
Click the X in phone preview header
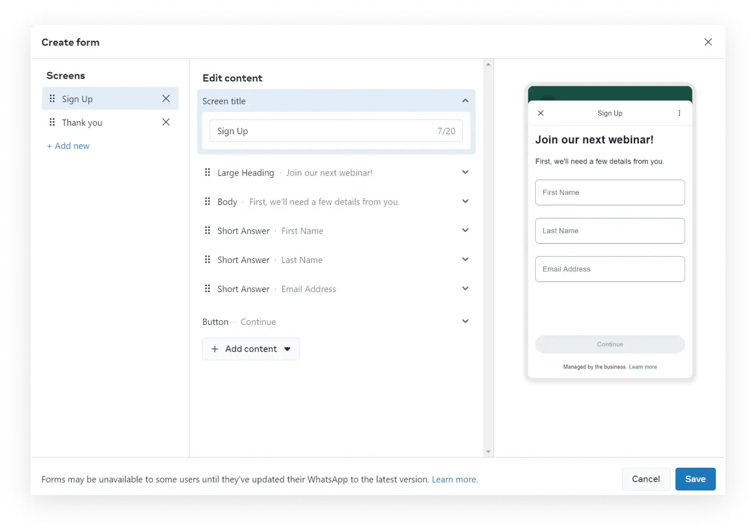(x=541, y=113)
